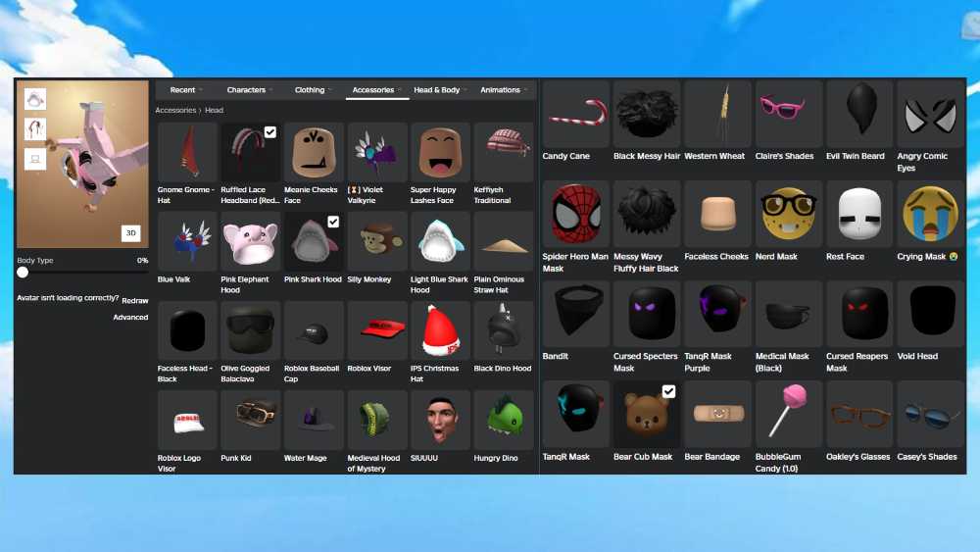Viewport: 980px width, 552px height.
Task: Equip the Light Blue Shark Hood
Action: 439,241
